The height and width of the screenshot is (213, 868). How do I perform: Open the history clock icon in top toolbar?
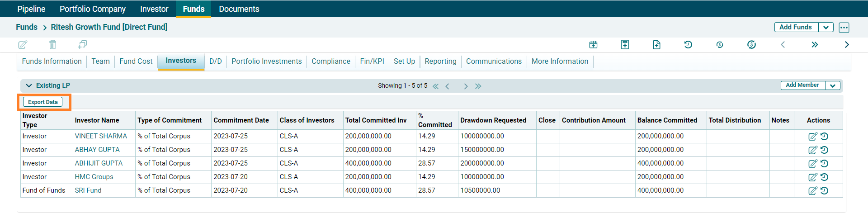(688, 44)
